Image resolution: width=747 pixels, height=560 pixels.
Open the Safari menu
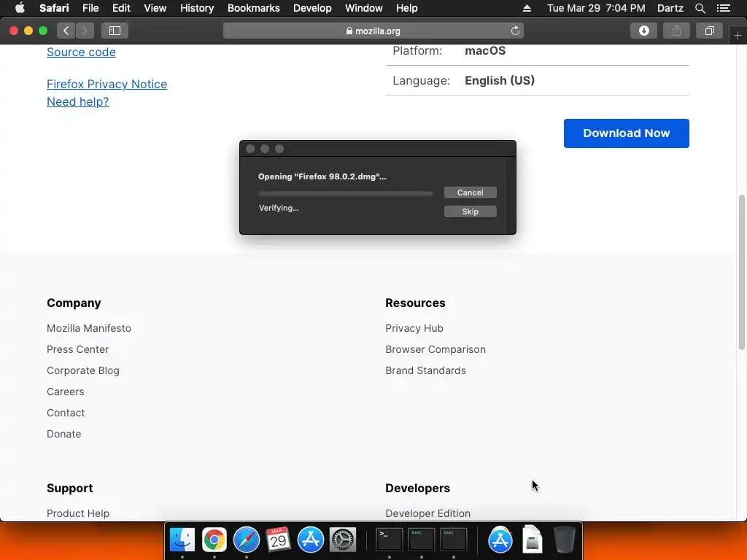(54, 8)
